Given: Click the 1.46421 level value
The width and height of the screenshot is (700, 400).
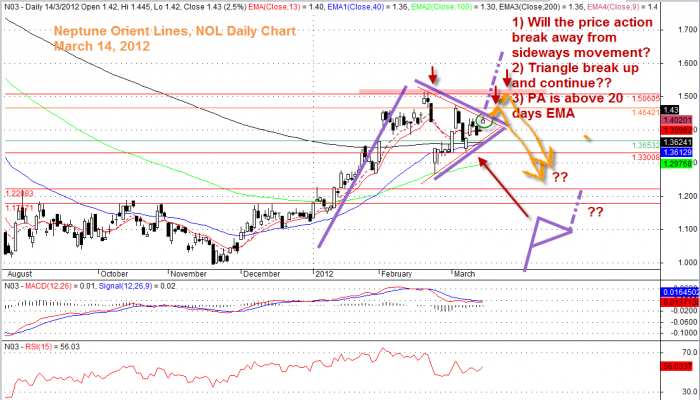Looking at the screenshot, I should (x=646, y=112).
